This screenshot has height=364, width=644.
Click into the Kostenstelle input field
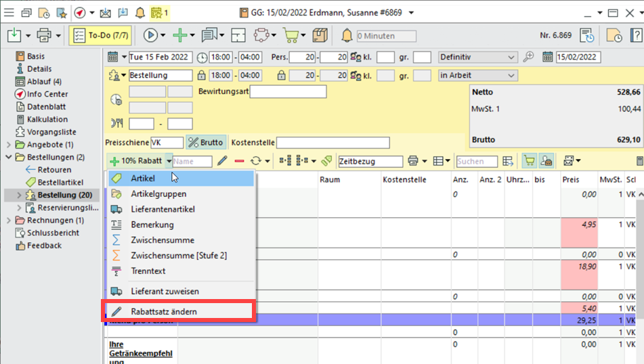pos(332,143)
